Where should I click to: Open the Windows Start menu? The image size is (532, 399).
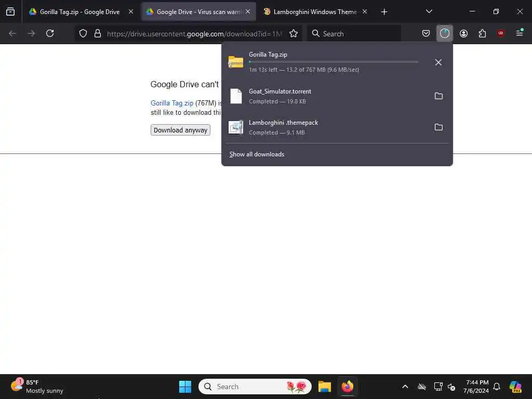[x=185, y=387]
